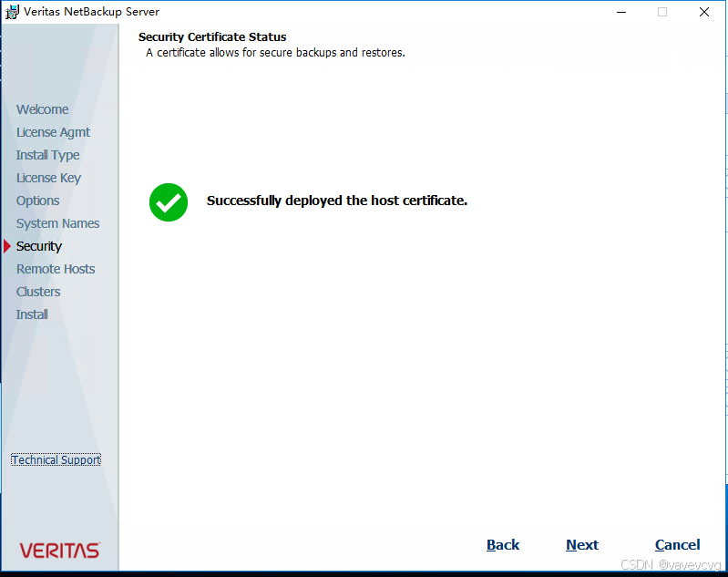Select the Install step

pyautogui.click(x=32, y=314)
